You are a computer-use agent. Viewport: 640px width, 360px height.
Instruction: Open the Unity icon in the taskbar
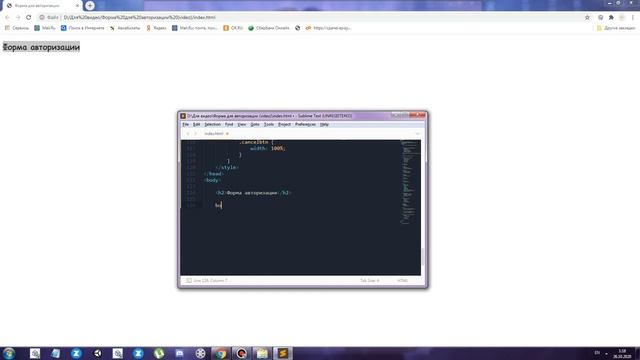(x=97, y=353)
